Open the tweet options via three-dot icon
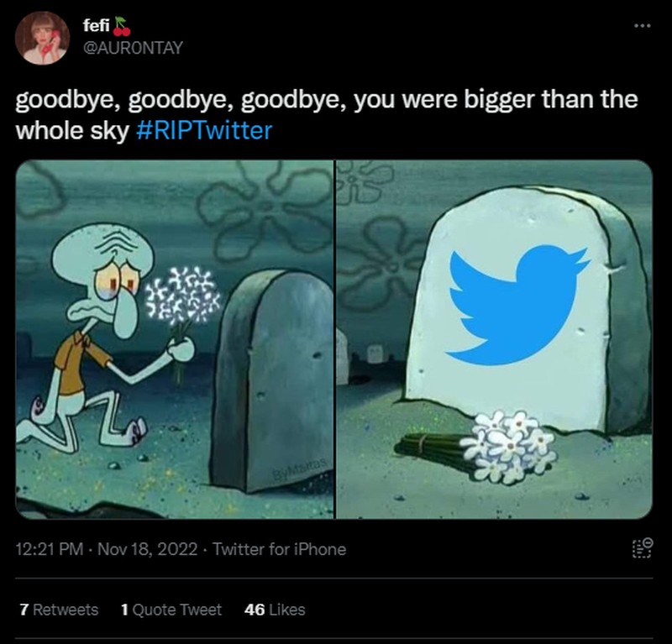 point(640,25)
